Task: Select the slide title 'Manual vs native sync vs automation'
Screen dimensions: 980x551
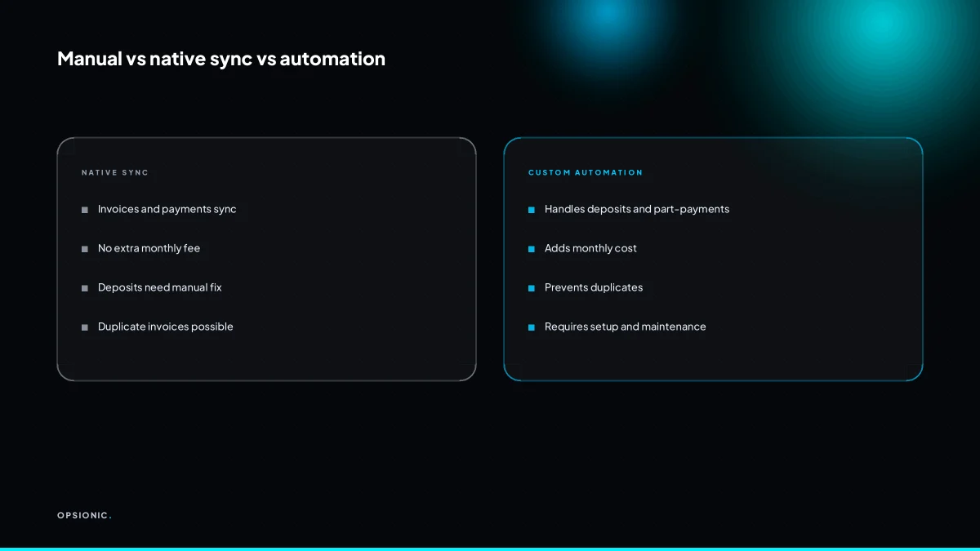Action: coord(221,59)
